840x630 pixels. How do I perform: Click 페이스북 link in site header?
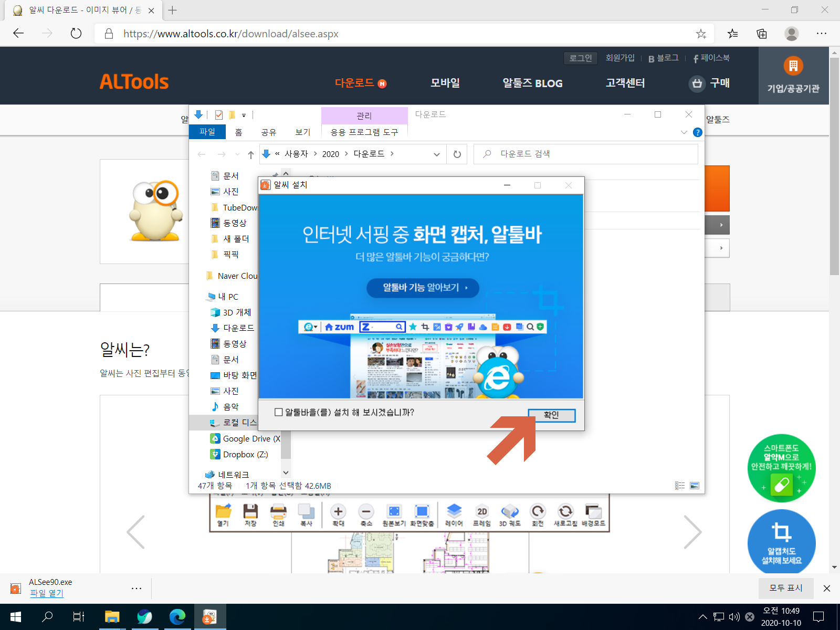coord(711,58)
